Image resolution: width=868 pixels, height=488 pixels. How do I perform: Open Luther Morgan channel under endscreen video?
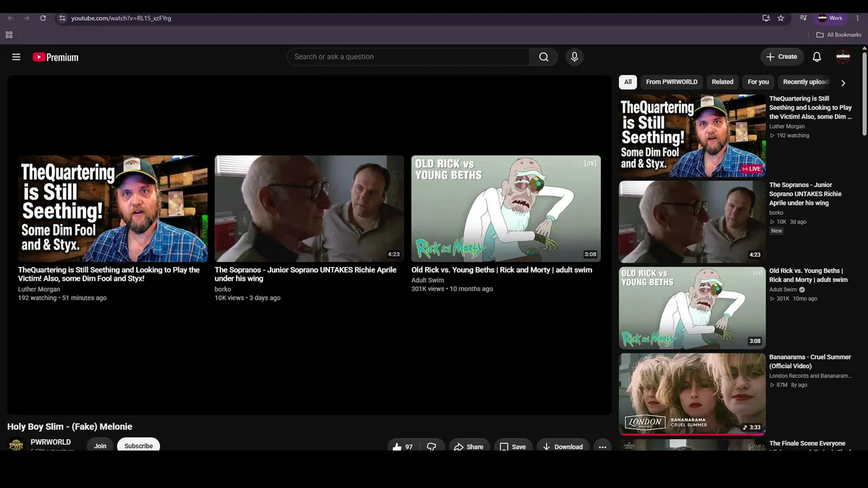tap(39, 289)
